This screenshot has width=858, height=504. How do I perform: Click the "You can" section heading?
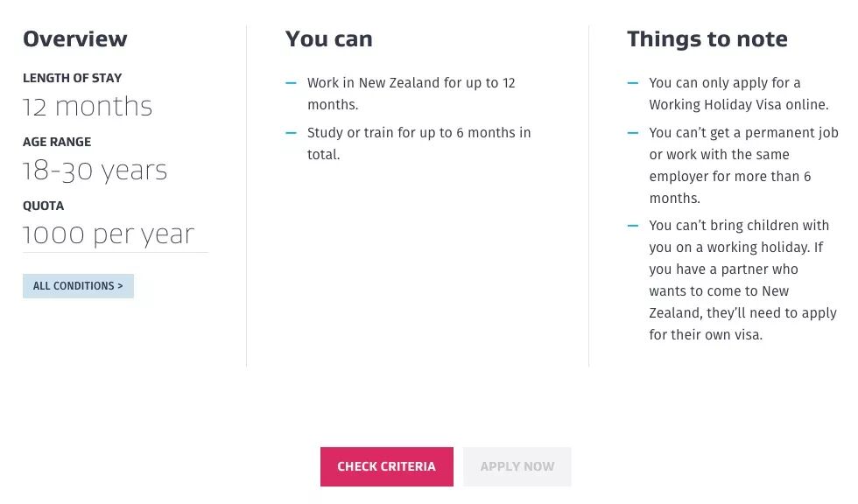coord(329,39)
